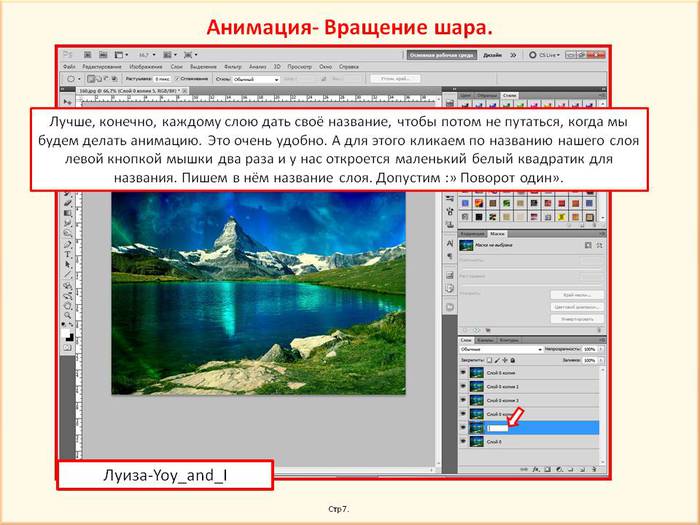
Task: Add vector mask in Masks panel
Action: [599, 245]
